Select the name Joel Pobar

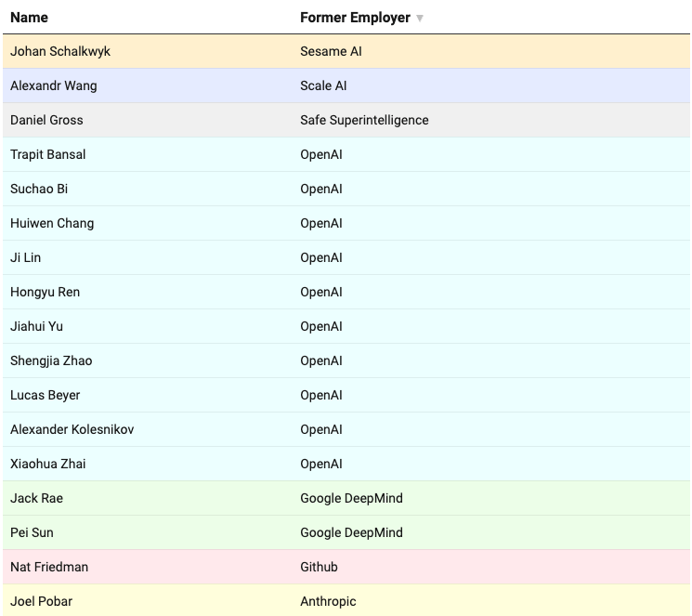[x=41, y=601]
